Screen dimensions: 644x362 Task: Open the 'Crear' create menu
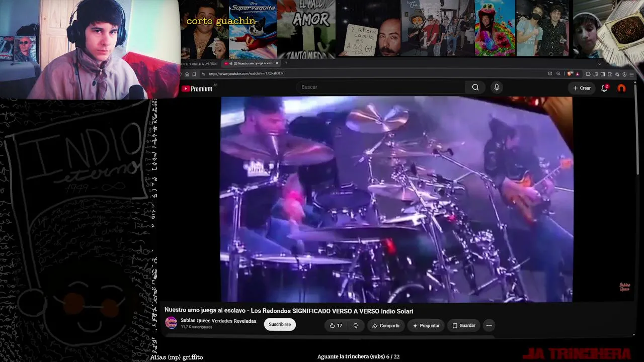click(x=582, y=88)
